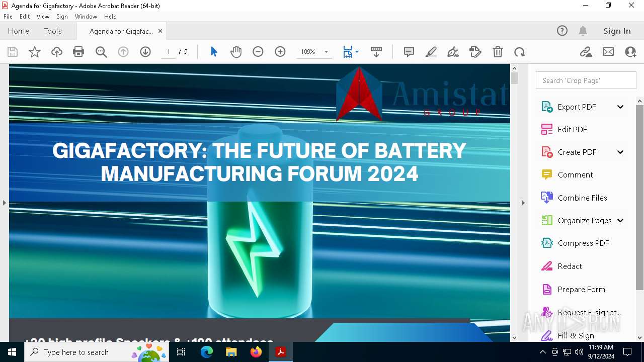
Task: Collapse the right tools pane
Action: coord(523,203)
